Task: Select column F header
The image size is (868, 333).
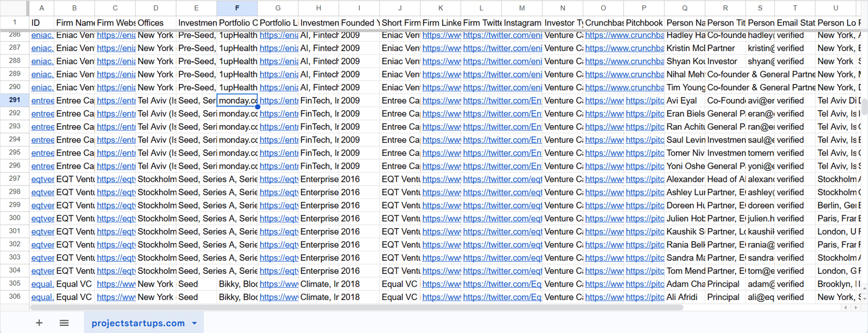Action: pos(237,8)
